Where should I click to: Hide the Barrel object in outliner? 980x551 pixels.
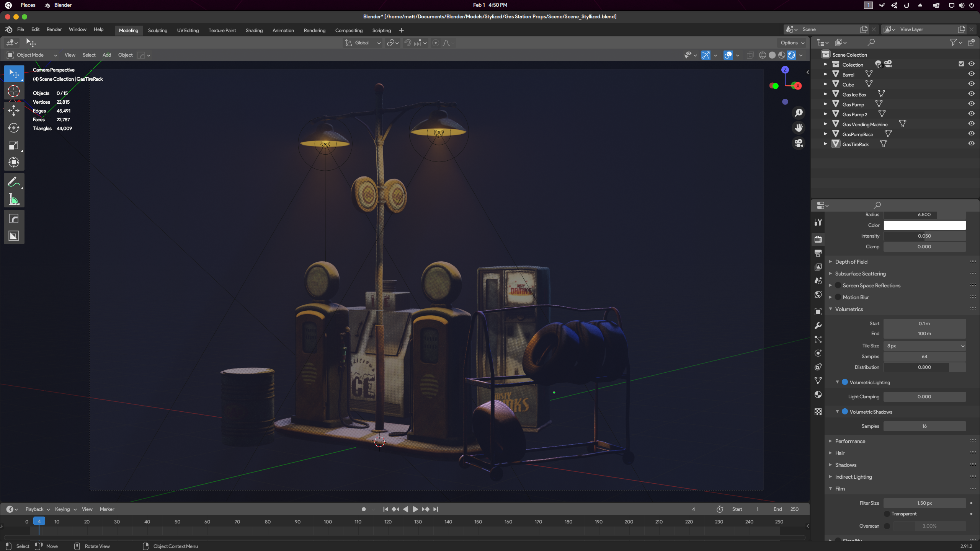coord(971,74)
